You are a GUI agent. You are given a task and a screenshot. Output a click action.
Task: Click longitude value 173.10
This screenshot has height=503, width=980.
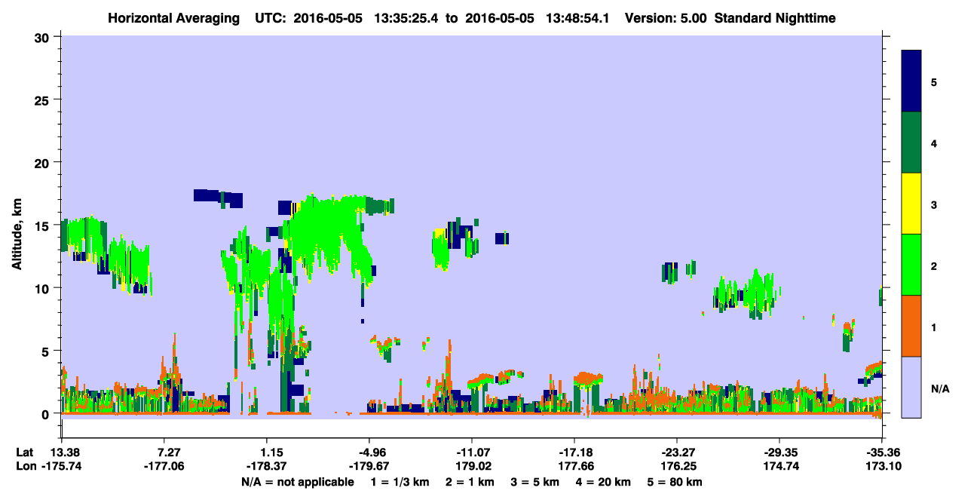[882, 467]
